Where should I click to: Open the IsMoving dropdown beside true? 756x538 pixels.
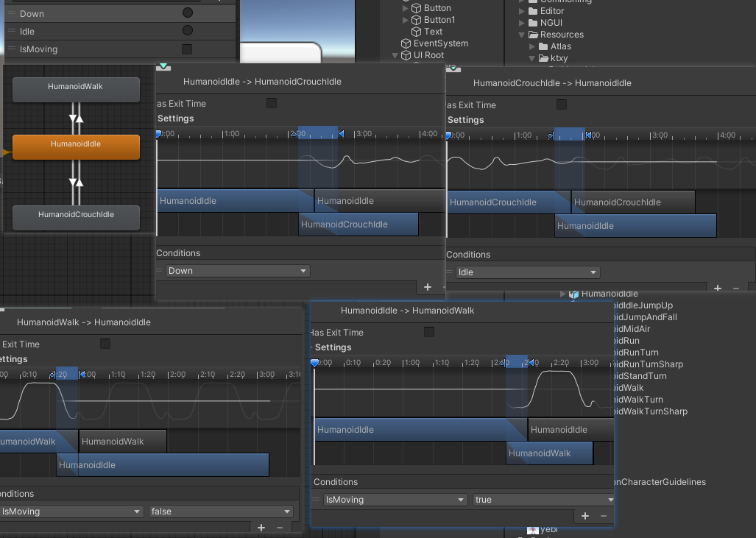pyautogui.click(x=395, y=500)
